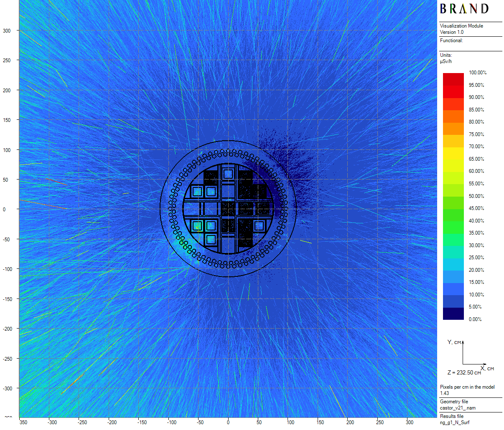504x430 pixels.
Task: Open the geometry file castor_v21_.nam
Action: pos(458,408)
